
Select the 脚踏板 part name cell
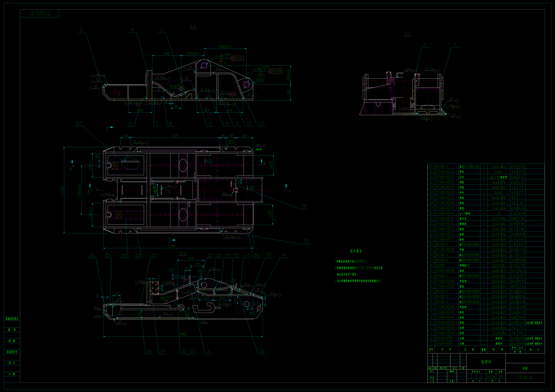point(463,224)
